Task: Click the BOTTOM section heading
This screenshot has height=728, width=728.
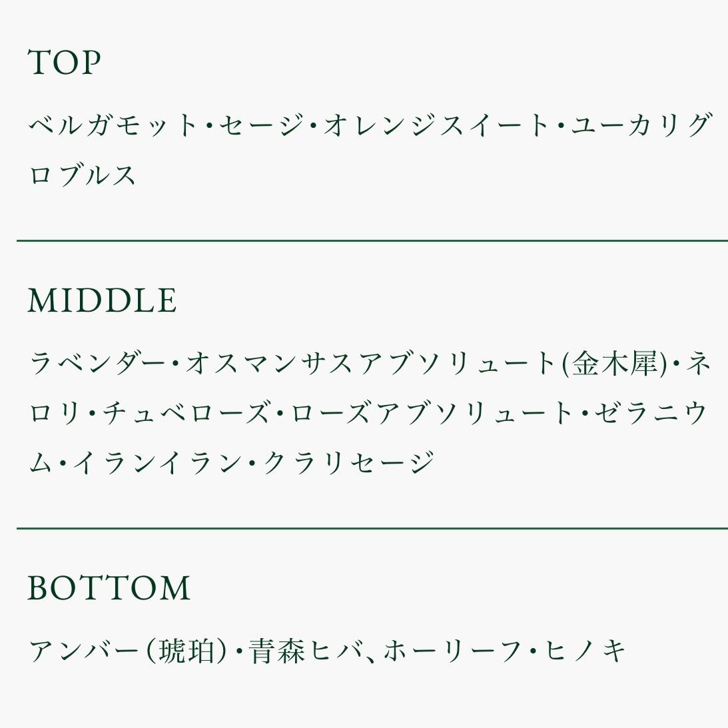Action: click(x=109, y=588)
